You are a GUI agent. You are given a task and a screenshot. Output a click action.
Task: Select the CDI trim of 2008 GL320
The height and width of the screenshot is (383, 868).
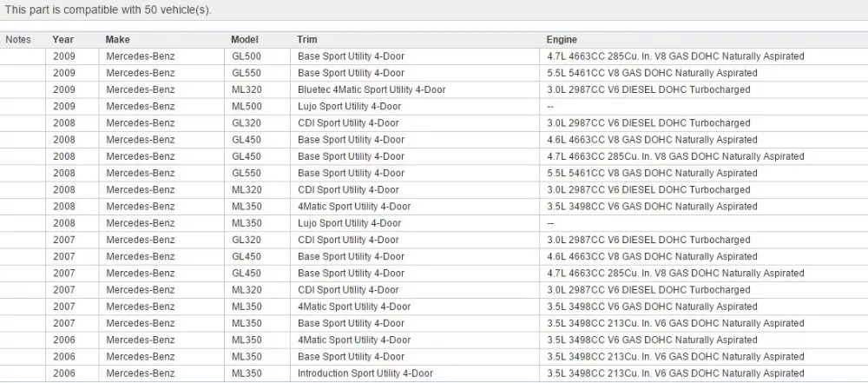coord(347,123)
